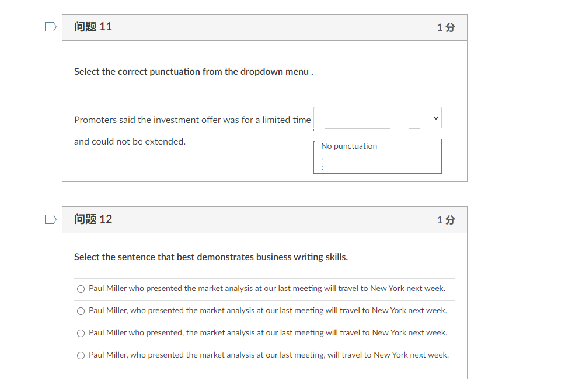The height and width of the screenshot is (392, 565).
Task: Click the 1 分 label on question 11
Action: [x=445, y=27]
